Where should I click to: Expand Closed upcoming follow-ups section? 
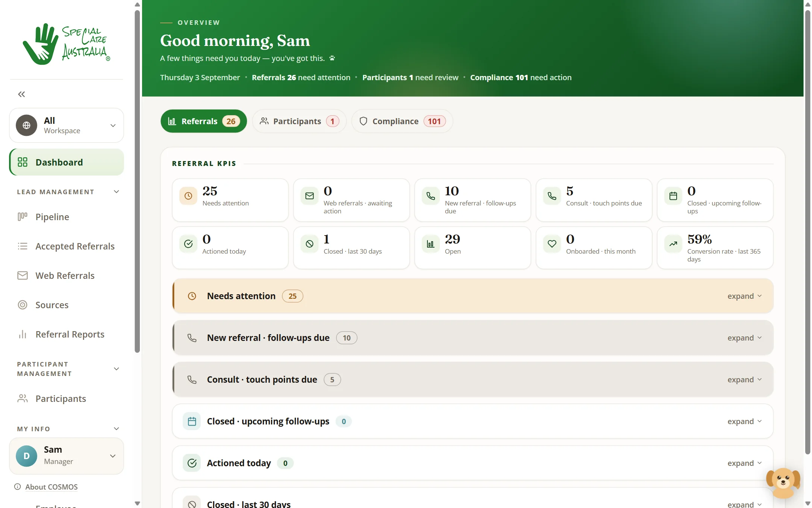click(744, 421)
